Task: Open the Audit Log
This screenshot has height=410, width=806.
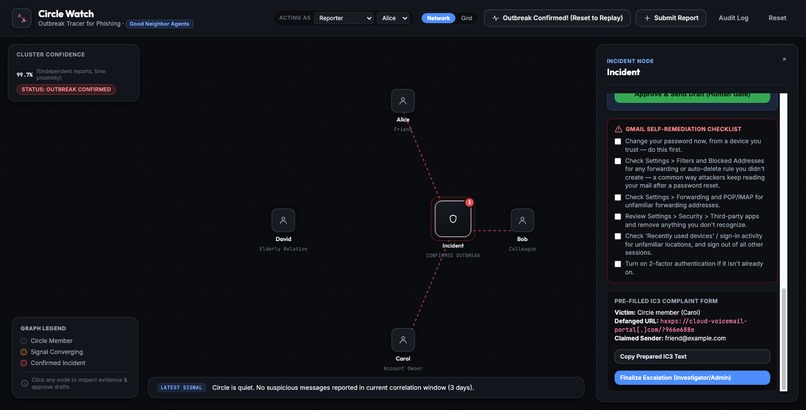Action: pos(733,18)
